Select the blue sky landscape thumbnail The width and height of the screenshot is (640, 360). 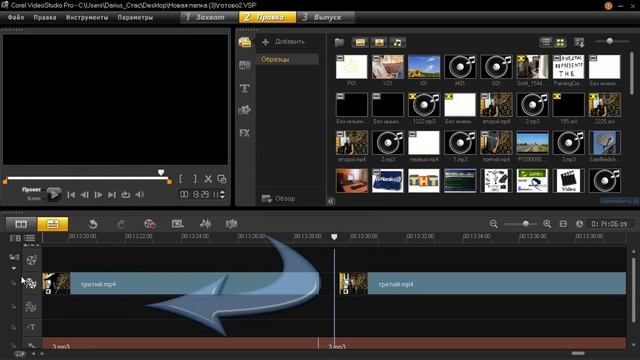point(424,67)
